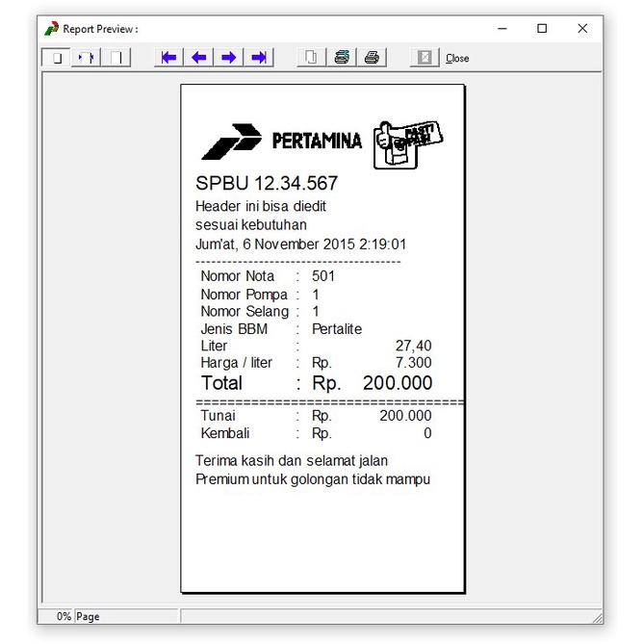Click the Tunai amount '200.000'
The image size is (644, 644).
(405, 416)
